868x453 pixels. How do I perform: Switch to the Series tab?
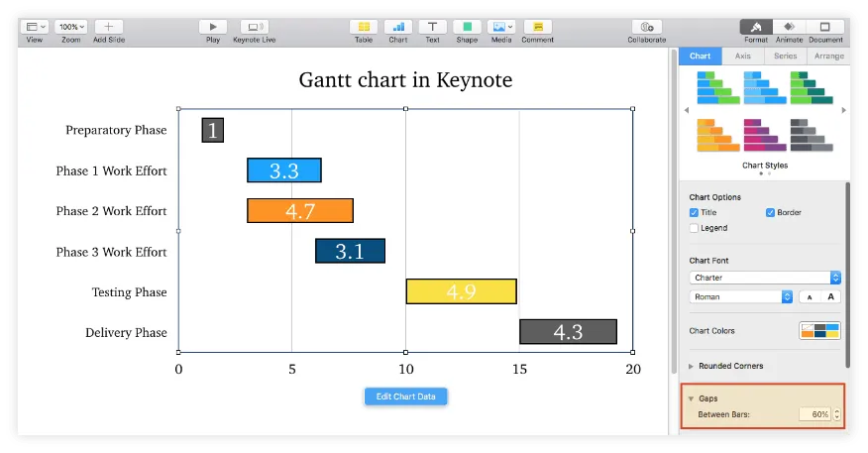click(x=785, y=57)
